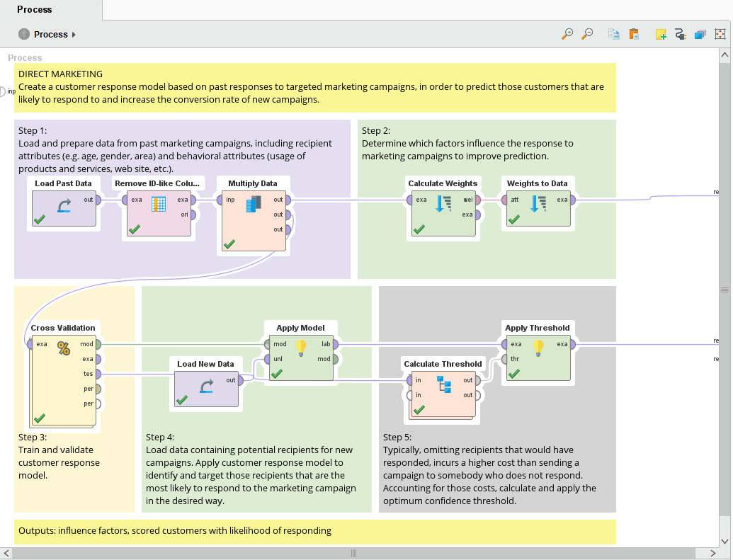The image size is (733, 560).
Task: Click the zoom out magnifier icon
Action: [x=587, y=34]
